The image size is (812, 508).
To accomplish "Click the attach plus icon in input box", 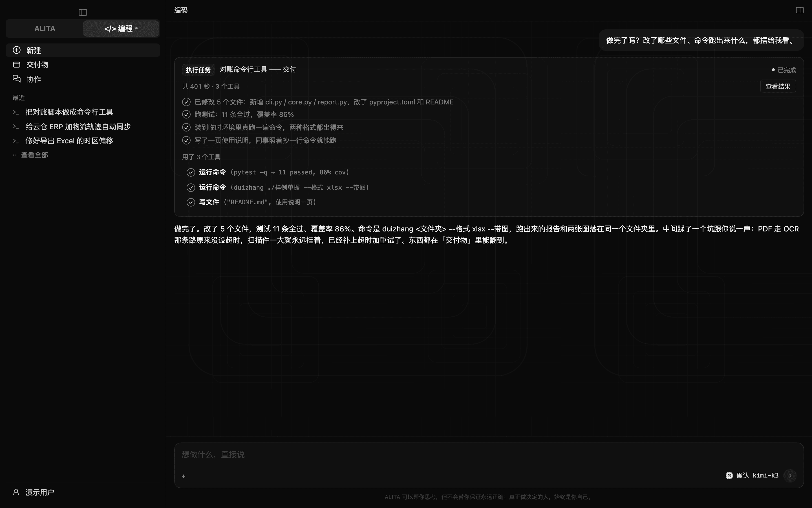I will (x=184, y=476).
